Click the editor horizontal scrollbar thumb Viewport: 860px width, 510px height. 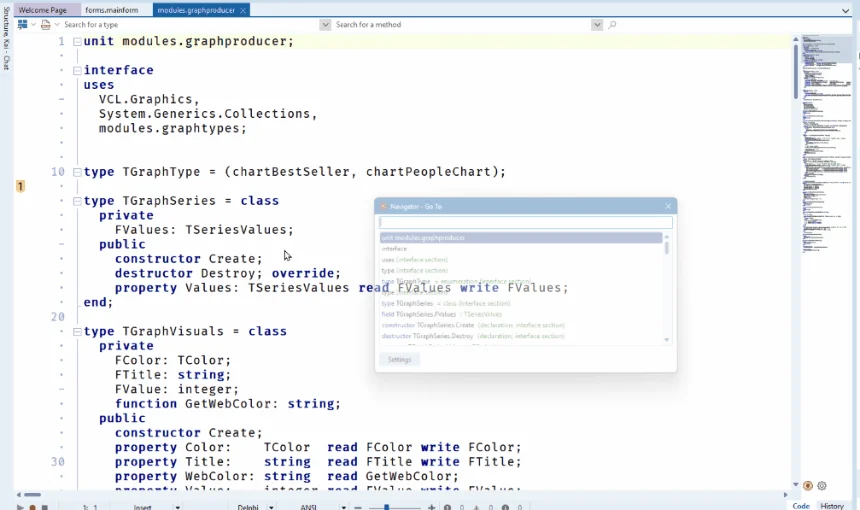point(32,495)
